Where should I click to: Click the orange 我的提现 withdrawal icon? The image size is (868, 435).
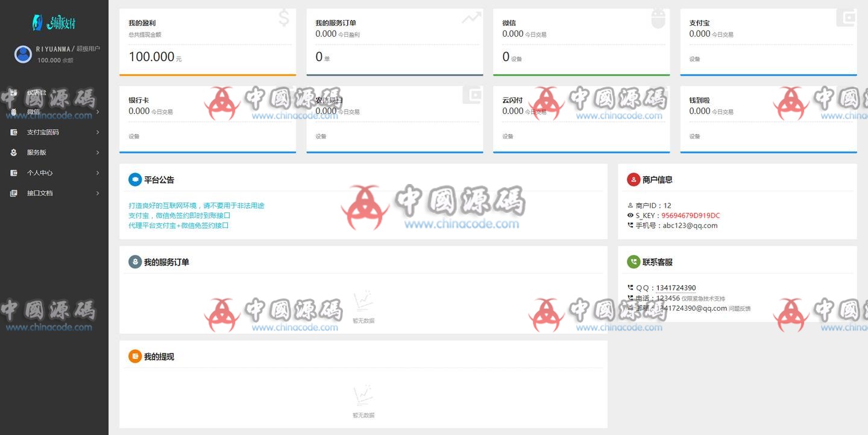pos(134,356)
